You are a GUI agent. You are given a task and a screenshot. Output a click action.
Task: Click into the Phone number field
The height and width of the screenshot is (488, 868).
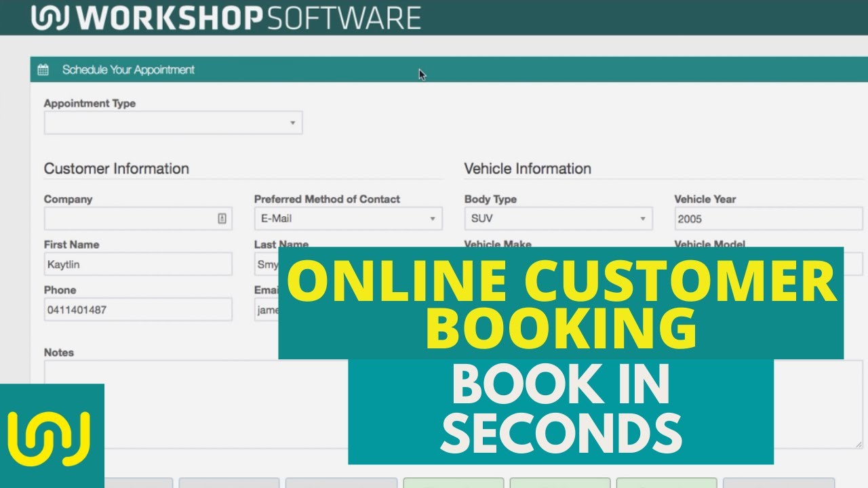pos(138,310)
